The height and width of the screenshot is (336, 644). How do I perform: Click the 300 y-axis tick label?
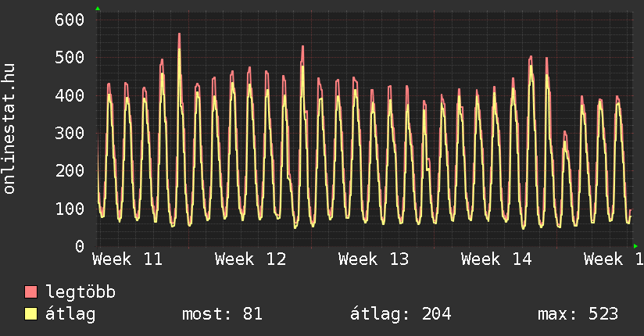pyautogui.click(x=69, y=134)
